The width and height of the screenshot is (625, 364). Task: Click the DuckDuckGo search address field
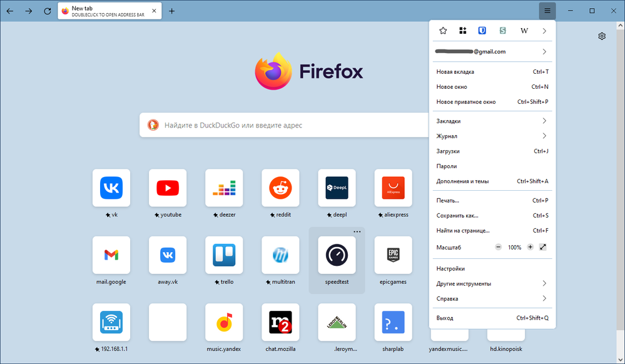[284, 125]
